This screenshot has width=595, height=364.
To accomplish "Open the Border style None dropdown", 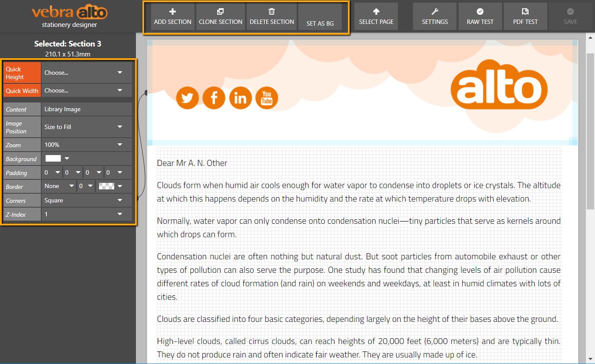I will [59, 186].
